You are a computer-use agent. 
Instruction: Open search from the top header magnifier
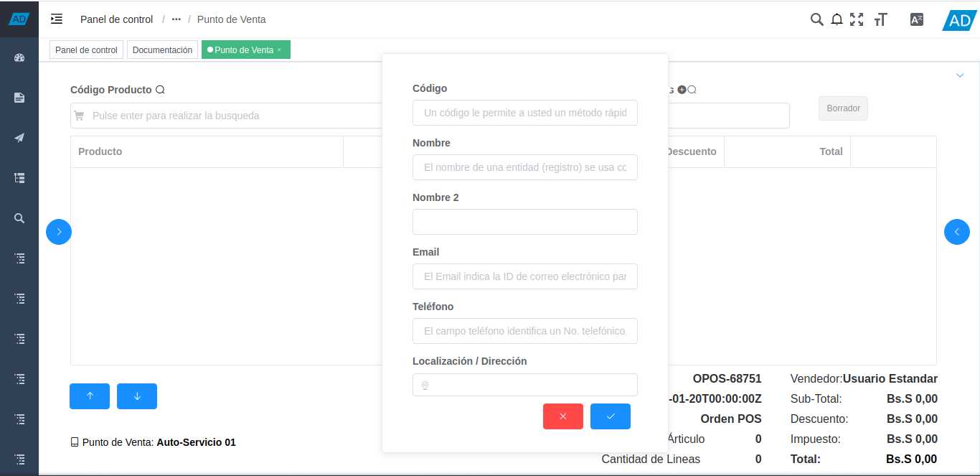(816, 19)
